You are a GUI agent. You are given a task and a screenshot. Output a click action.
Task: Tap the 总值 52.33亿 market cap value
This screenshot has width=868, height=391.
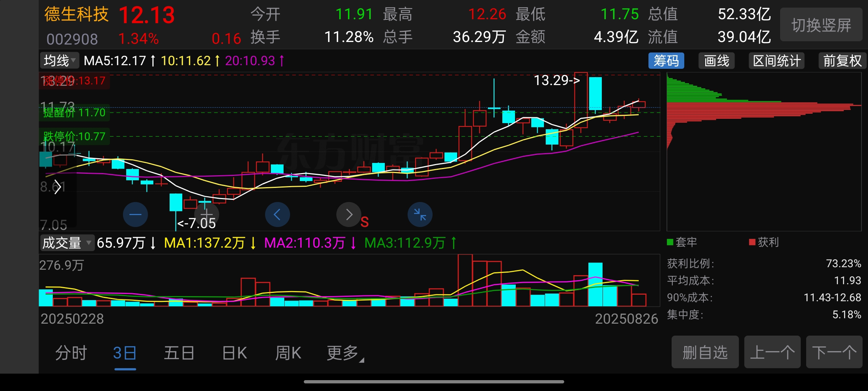744,14
